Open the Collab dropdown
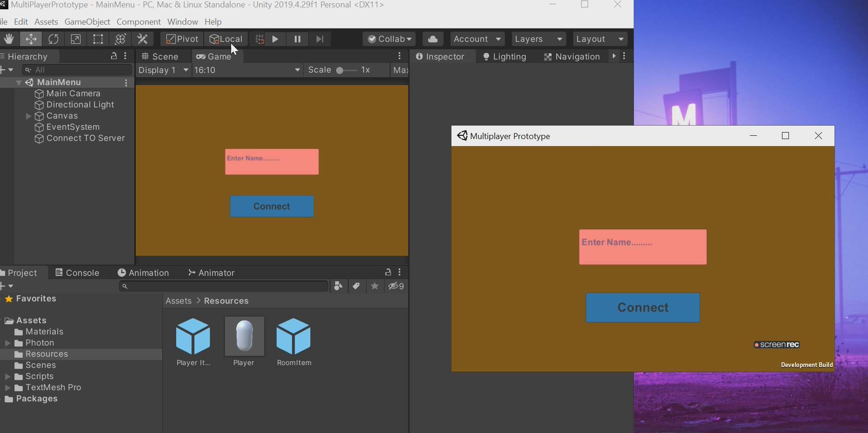Viewport: 868px width, 433px height. pos(389,39)
